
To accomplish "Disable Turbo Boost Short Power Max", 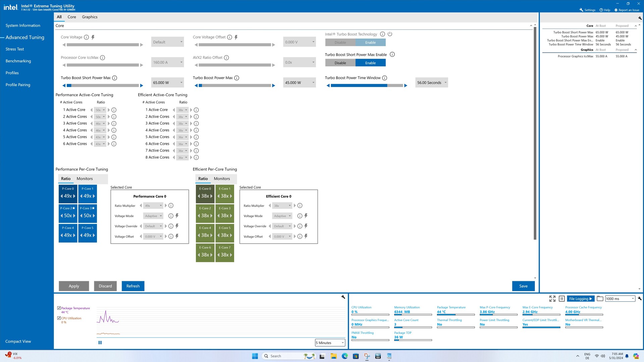I will 340,63.
